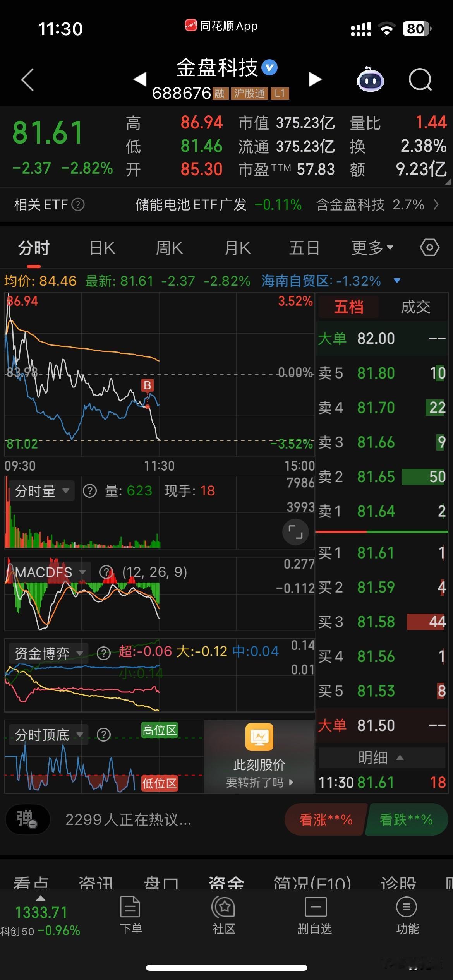Tap the 此刻股价 prediction chart icon
This screenshot has height=980, width=453.
(x=259, y=737)
